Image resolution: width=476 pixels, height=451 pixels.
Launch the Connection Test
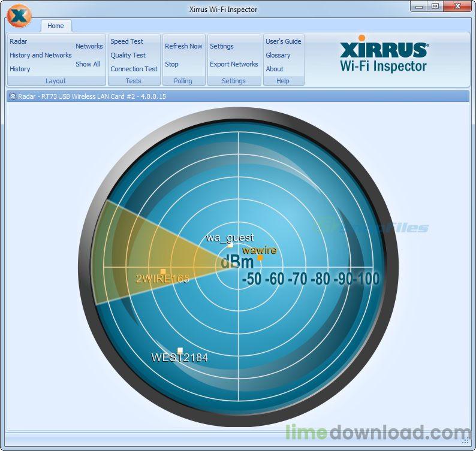point(134,69)
